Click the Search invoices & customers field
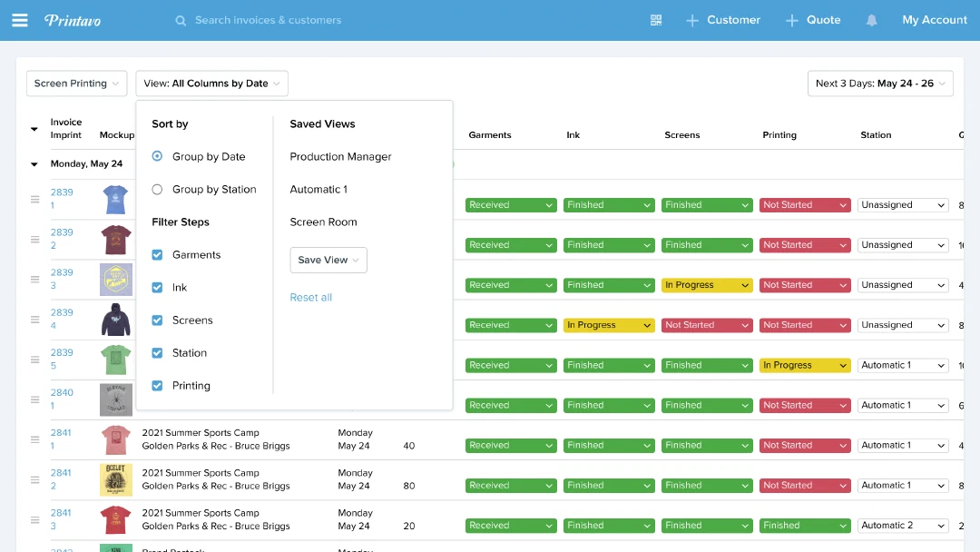The height and width of the screenshot is (552, 980). pos(268,20)
